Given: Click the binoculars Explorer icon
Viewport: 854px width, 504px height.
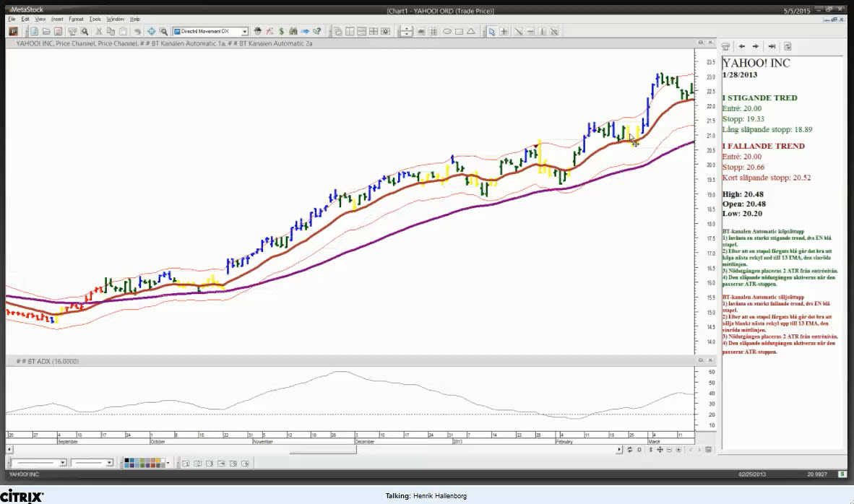Looking at the screenshot, I should [x=293, y=32].
